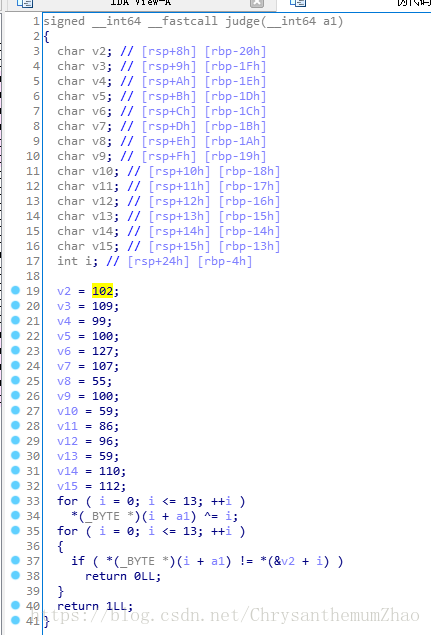Select the value 55 assigned to v8

coord(99,381)
